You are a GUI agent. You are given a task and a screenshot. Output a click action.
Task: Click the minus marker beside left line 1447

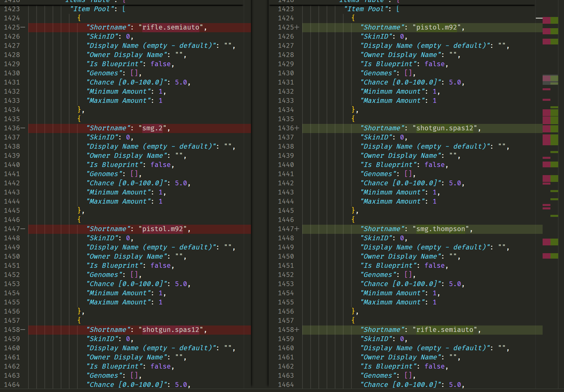pyautogui.click(x=23, y=229)
